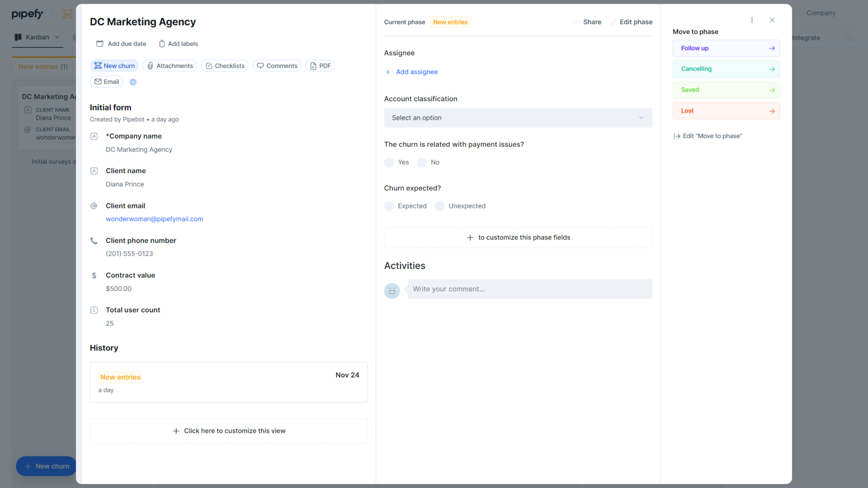The height and width of the screenshot is (488, 868).
Task: Open card options three-dot menu
Action: (752, 20)
